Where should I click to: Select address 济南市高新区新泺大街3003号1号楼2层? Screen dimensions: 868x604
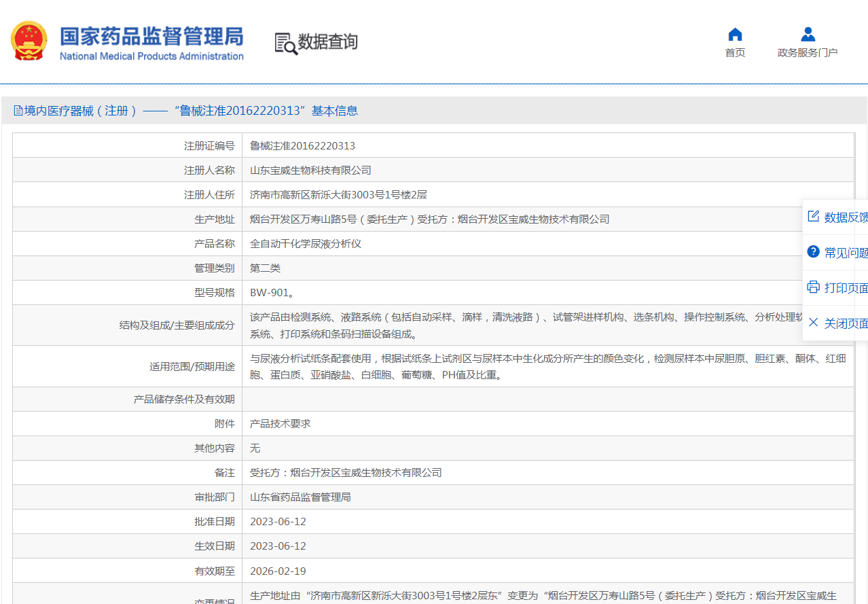coord(338,195)
